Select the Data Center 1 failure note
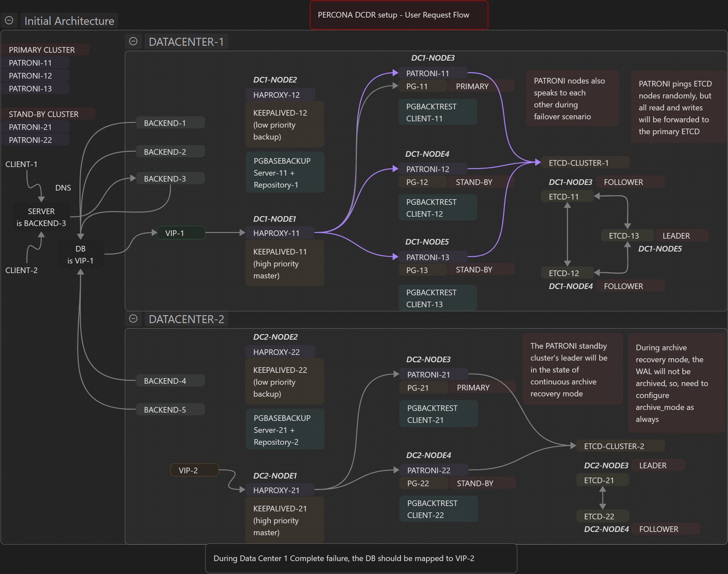The width and height of the screenshot is (728, 574). [x=361, y=558]
